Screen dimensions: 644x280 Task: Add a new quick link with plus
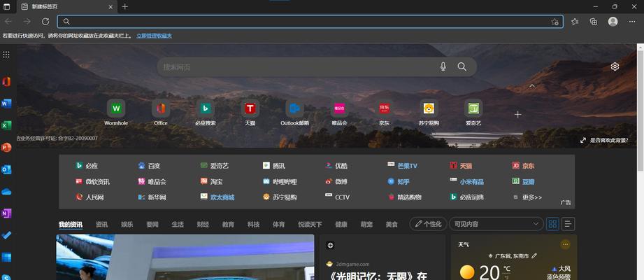click(x=518, y=114)
